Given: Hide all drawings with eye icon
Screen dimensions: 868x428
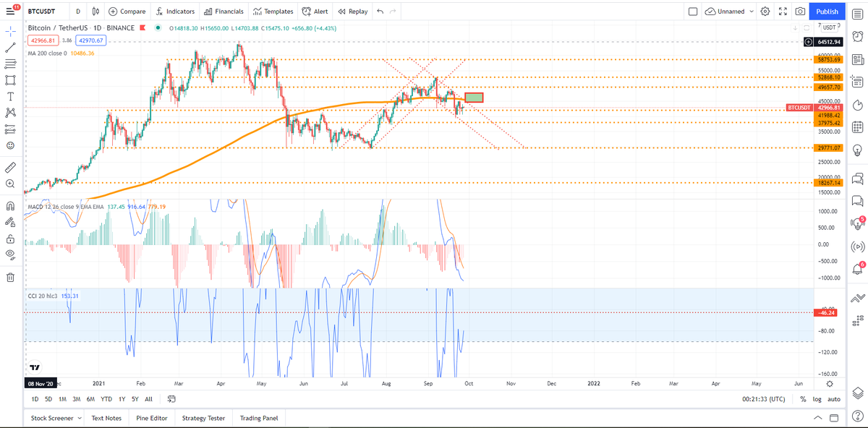Looking at the screenshot, I should click(x=10, y=254).
